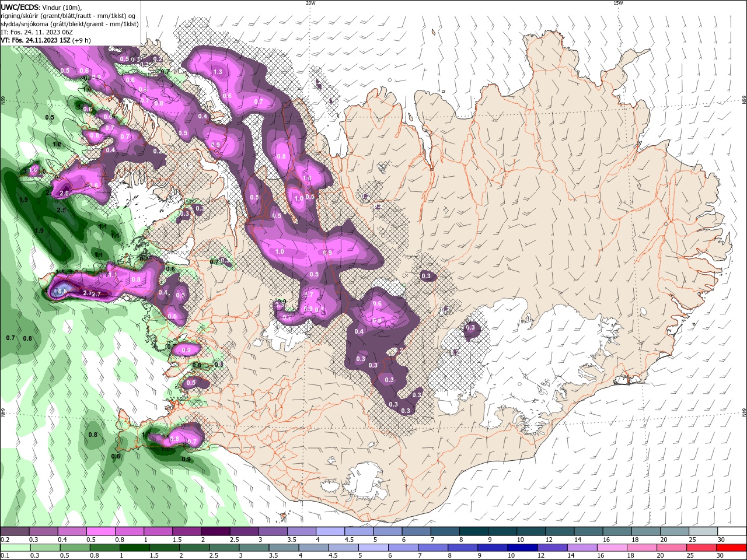Click the UWC/ECDS title text
This screenshot has width=747, height=560.
click(x=20, y=7)
